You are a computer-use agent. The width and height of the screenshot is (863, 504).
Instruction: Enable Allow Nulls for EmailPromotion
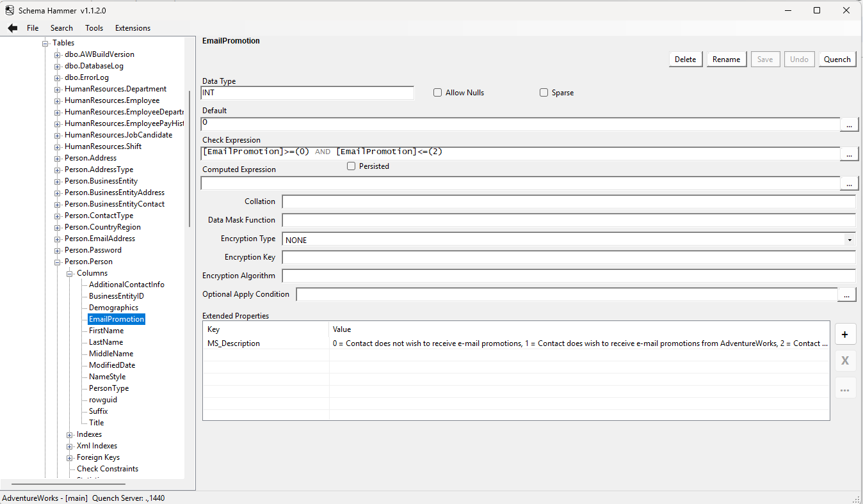pos(437,92)
